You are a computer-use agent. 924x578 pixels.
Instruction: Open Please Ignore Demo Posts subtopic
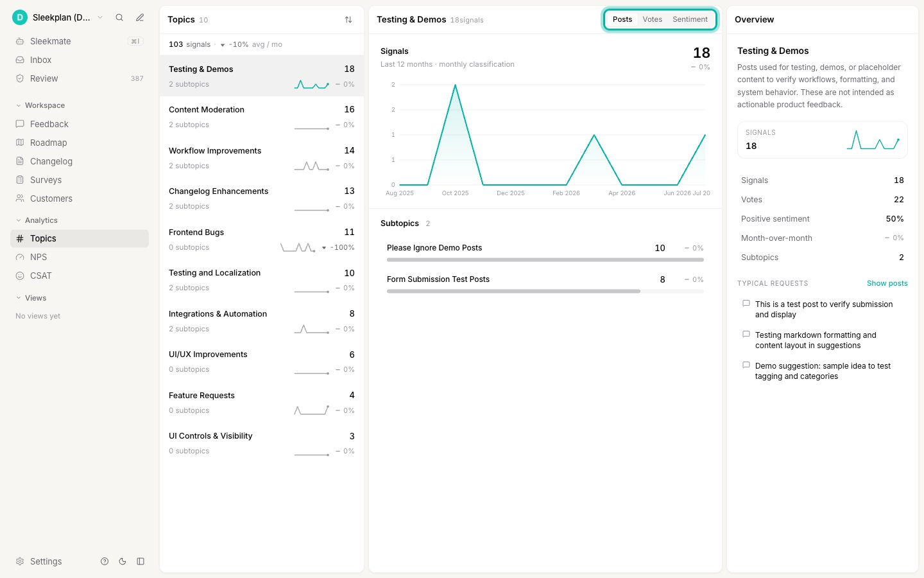coord(545,251)
